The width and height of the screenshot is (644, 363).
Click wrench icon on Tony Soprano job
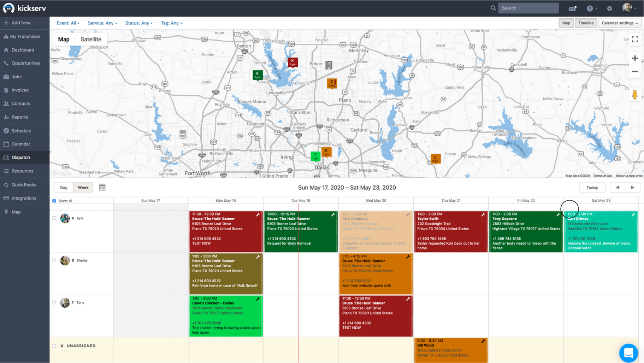coord(558,214)
